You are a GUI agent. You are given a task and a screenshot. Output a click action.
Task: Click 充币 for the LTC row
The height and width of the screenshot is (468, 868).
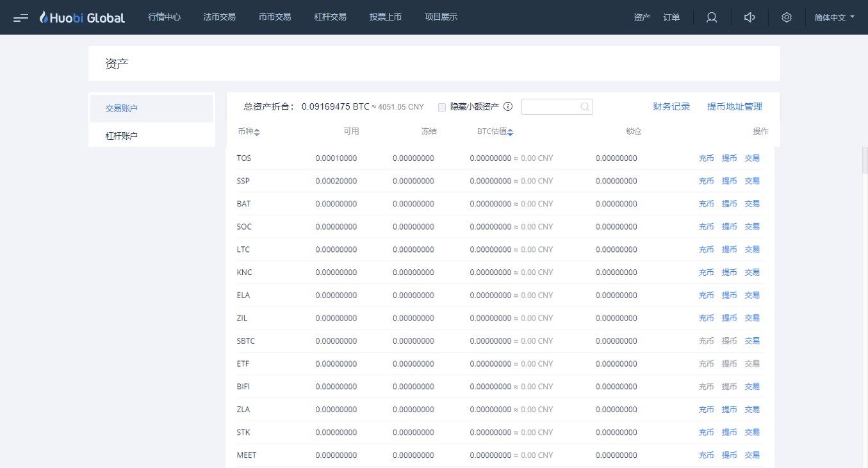pyautogui.click(x=706, y=249)
